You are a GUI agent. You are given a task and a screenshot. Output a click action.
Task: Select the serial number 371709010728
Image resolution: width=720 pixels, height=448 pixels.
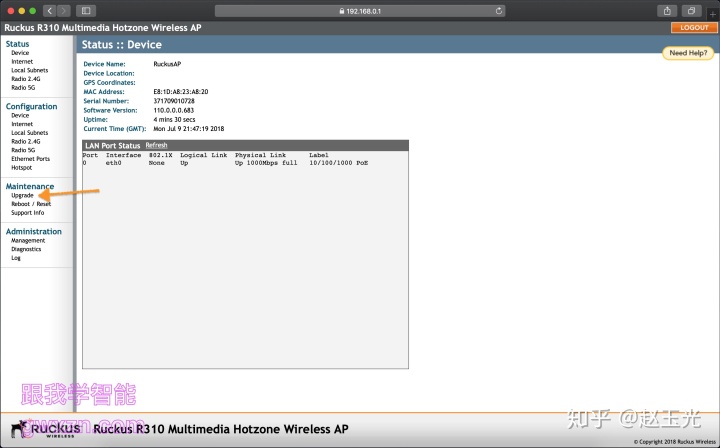tap(174, 101)
